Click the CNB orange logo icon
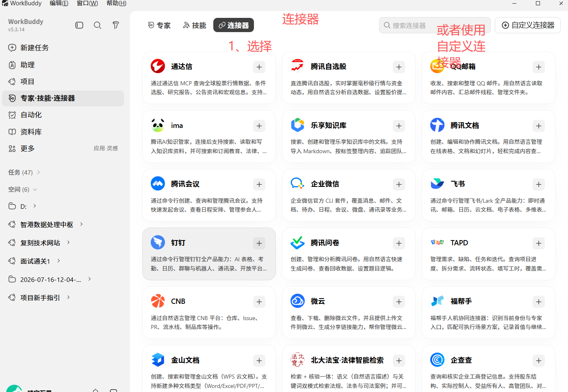Image resolution: width=568 pixels, height=392 pixels. click(x=158, y=301)
